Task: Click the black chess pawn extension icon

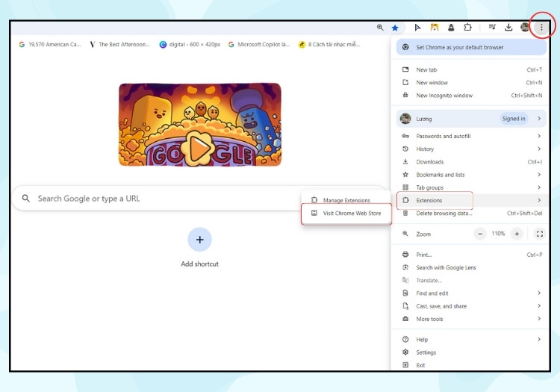Action: (x=451, y=27)
